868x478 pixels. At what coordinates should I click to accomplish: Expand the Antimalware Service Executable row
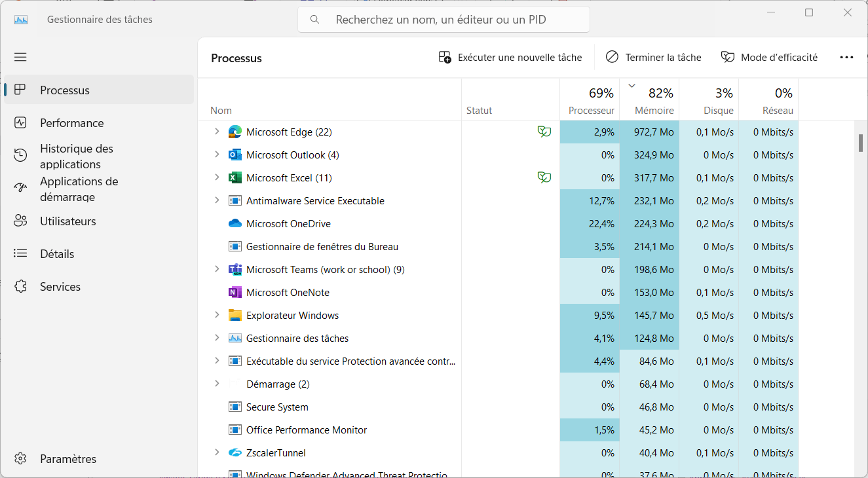click(217, 200)
